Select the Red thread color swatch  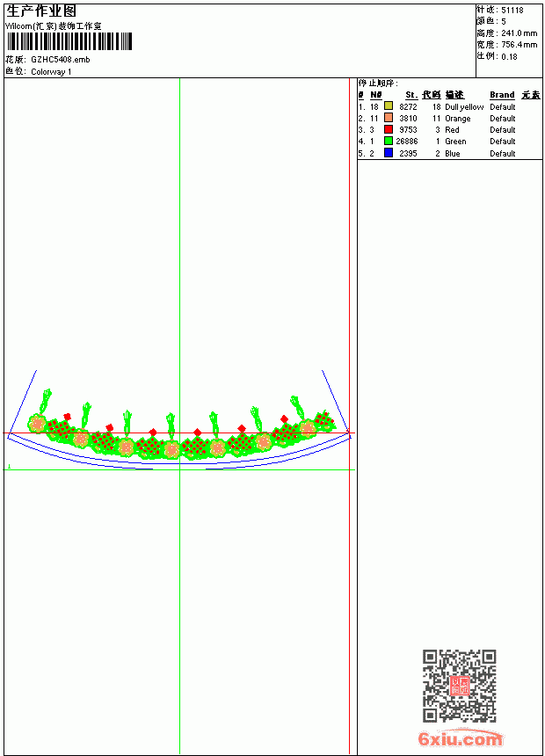(389, 129)
